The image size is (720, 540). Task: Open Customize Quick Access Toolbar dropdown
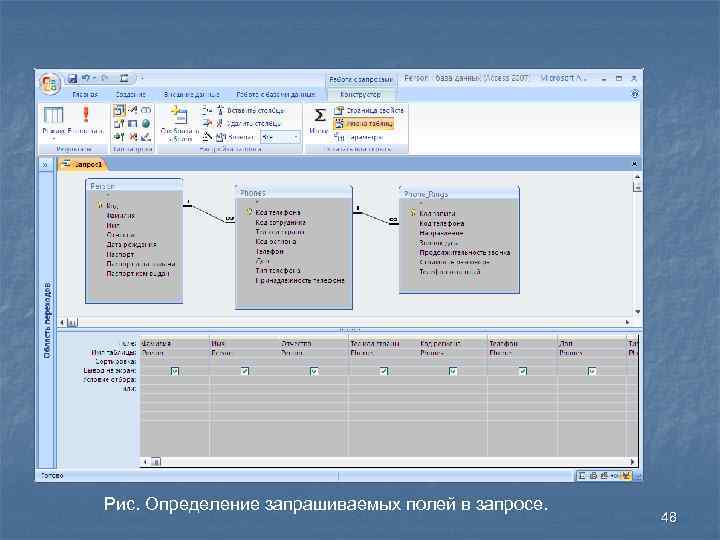point(140,79)
